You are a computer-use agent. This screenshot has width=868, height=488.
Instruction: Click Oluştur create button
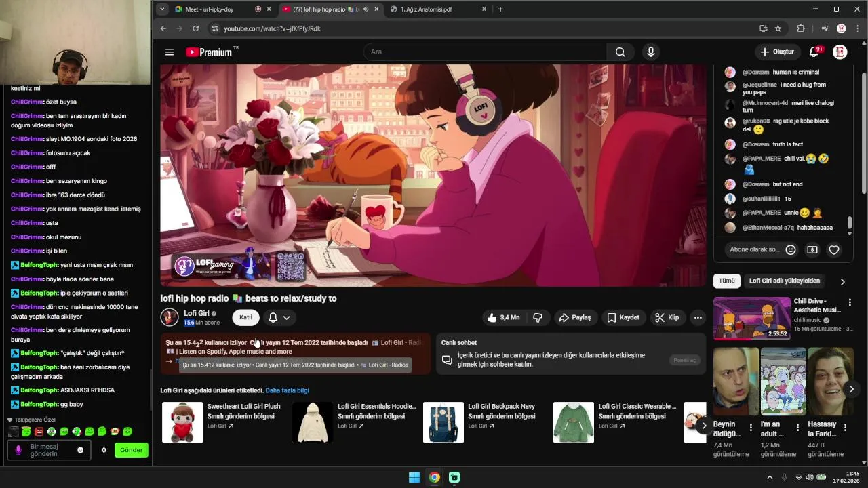(777, 52)
